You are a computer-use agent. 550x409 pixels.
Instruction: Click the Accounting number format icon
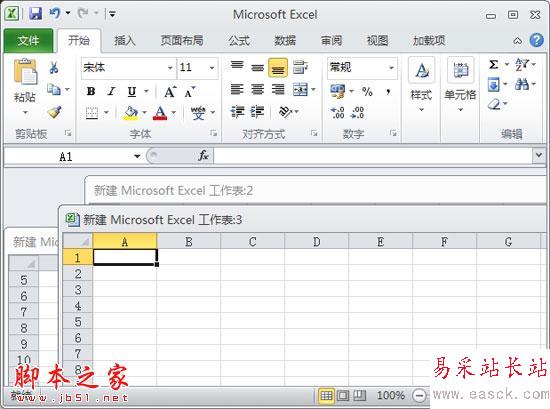[338, 91]
